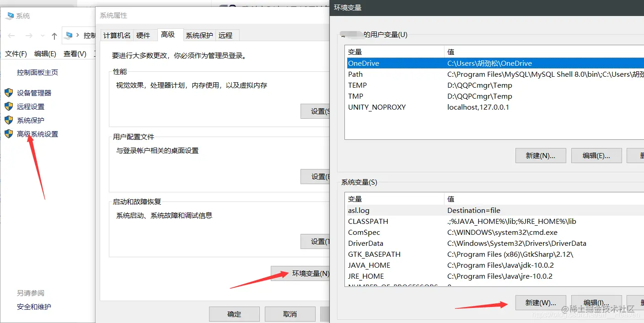This screenshot has height=323, width=644.
Task: Click value C:\WINDOWS\system32\cmd.exe
Action: (502, 232)
